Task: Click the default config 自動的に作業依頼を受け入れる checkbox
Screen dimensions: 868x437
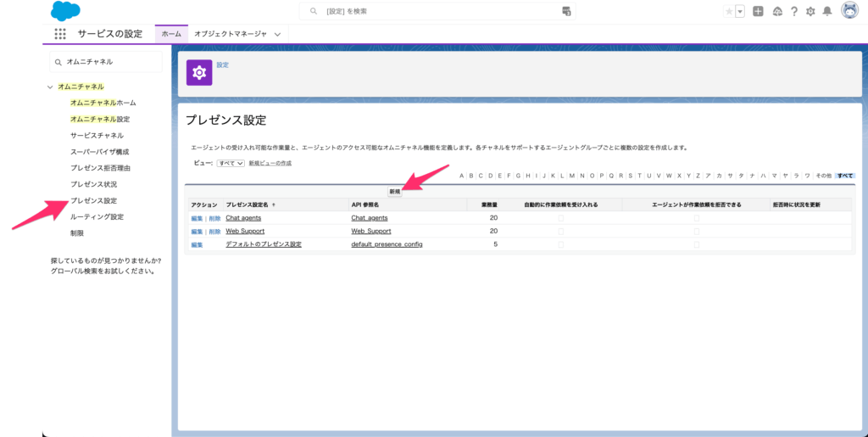Action: pos(561,244)
